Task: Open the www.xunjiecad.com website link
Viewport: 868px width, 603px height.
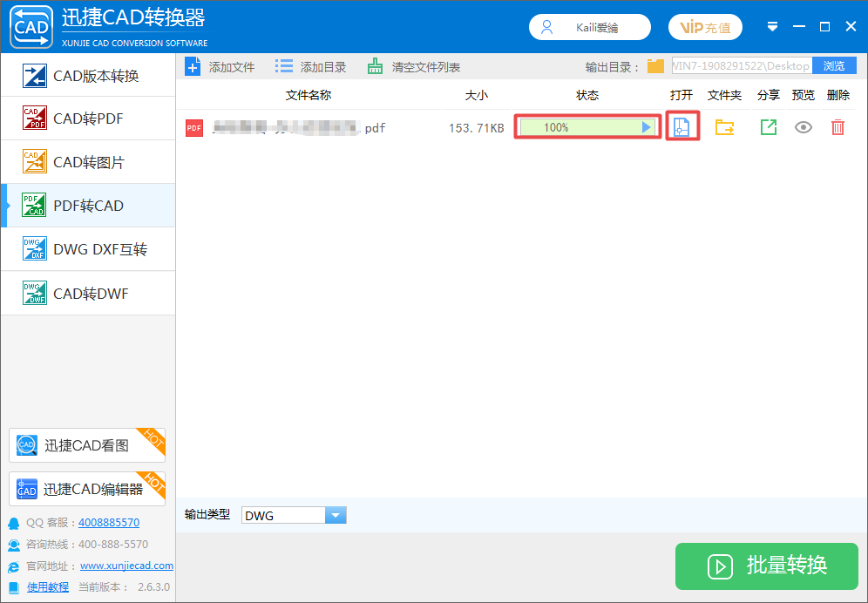Action: click(126, 566)
